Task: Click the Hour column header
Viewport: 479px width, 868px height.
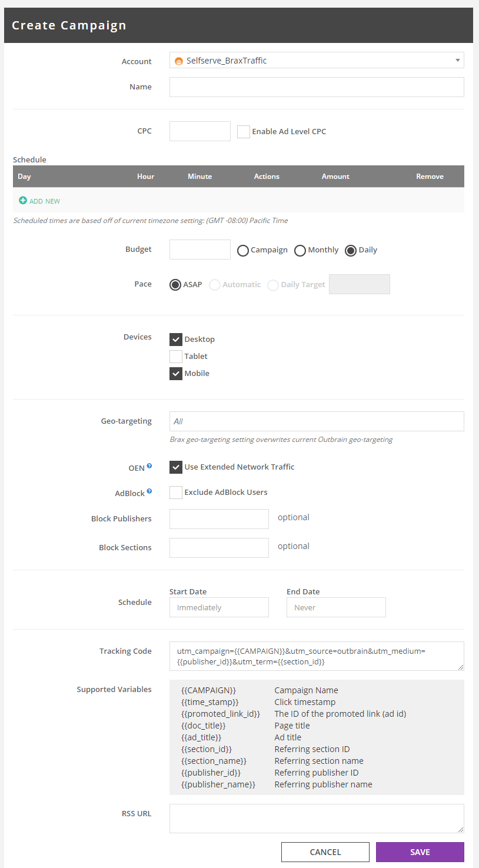Action: pos(145,177)
